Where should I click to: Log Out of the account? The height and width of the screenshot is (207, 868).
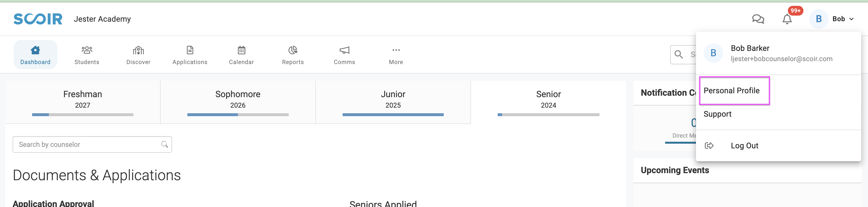(x=744, y=146)
